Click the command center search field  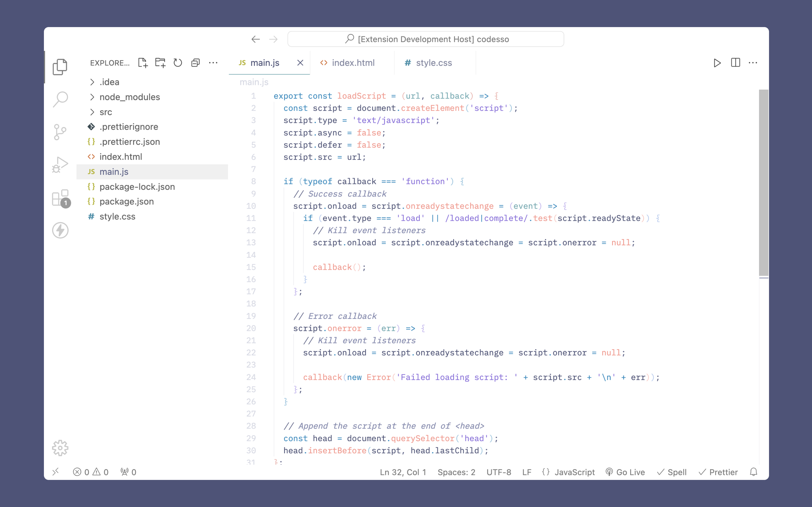pos(425,39)
